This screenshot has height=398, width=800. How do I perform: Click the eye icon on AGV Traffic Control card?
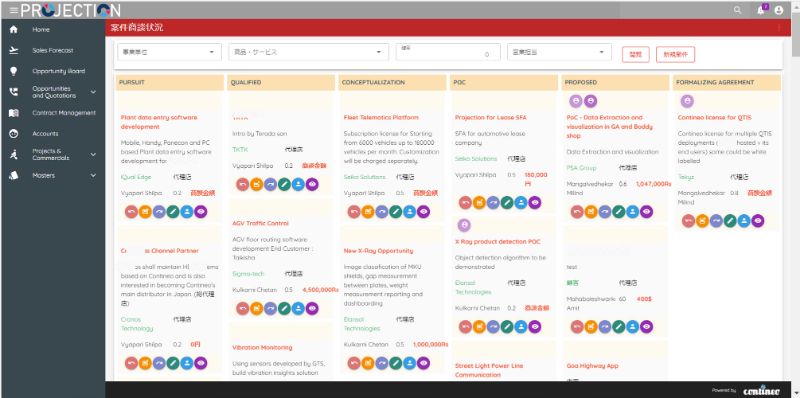coord(312,308)
